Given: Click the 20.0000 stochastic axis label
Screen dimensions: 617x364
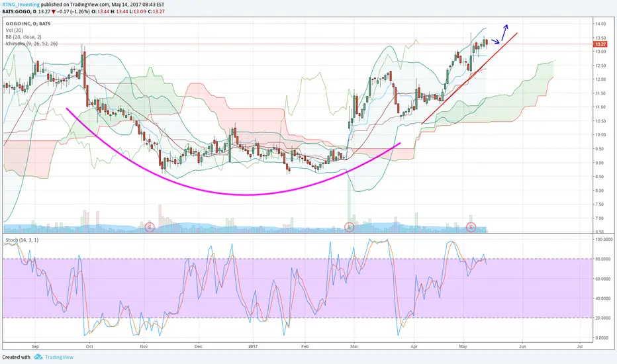Looking at the screenshot, I should tap(604, 318).
